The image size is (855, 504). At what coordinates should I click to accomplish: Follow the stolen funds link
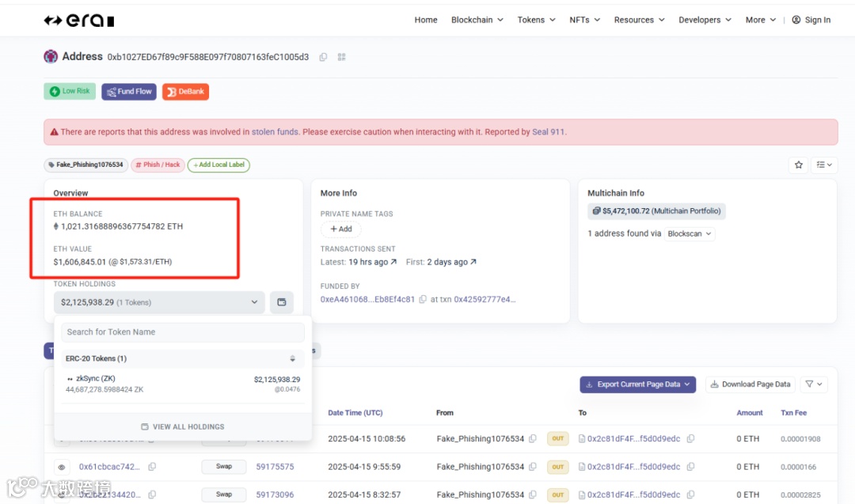(x=275, y=132)
